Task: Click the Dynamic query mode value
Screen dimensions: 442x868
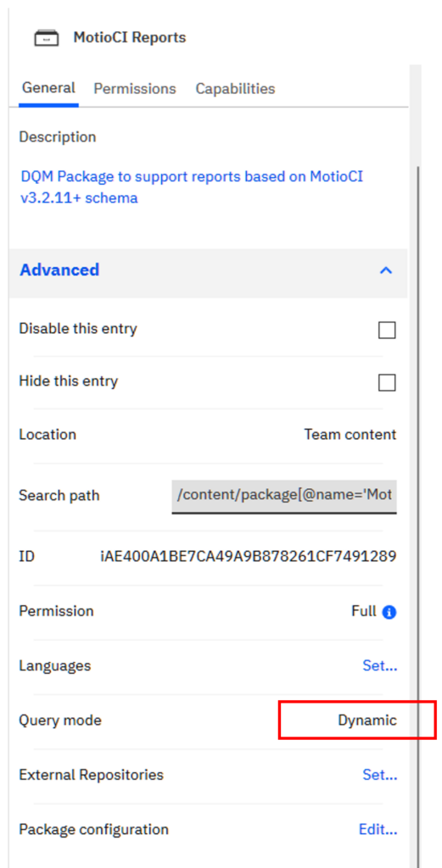Action: tap(367, 721)
